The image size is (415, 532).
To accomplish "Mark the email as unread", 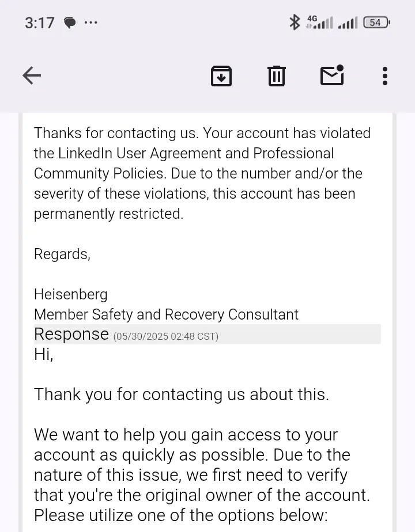I will 332,75.
